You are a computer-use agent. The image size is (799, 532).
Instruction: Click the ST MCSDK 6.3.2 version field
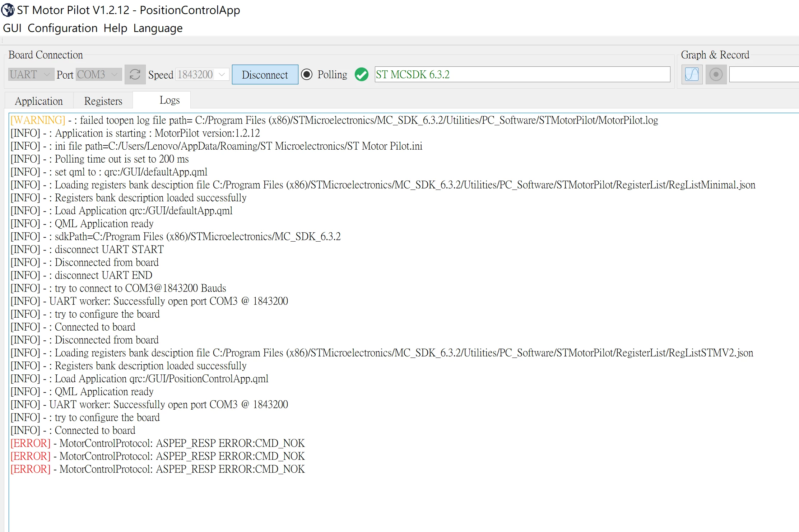tap(522, 75)
